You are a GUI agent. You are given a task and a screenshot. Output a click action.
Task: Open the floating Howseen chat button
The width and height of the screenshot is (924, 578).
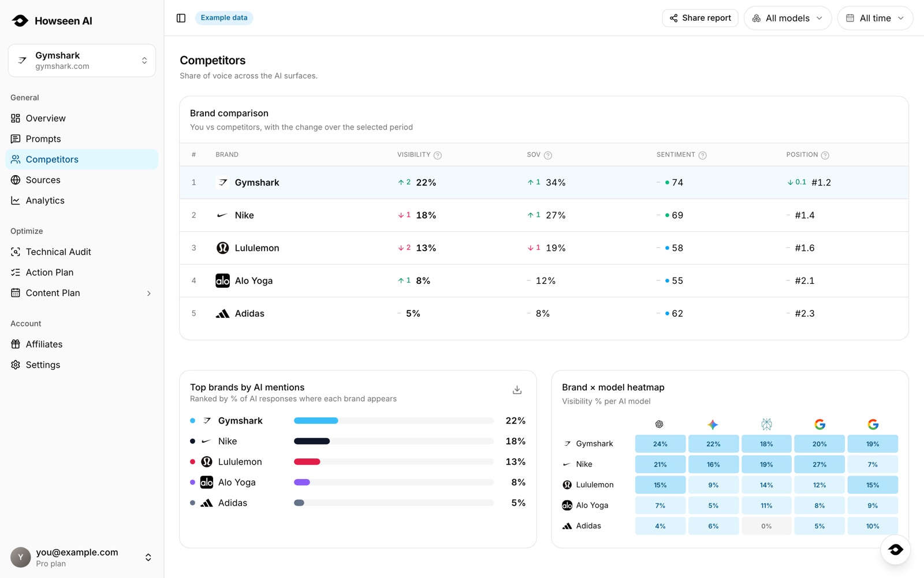tap(895, 550)
